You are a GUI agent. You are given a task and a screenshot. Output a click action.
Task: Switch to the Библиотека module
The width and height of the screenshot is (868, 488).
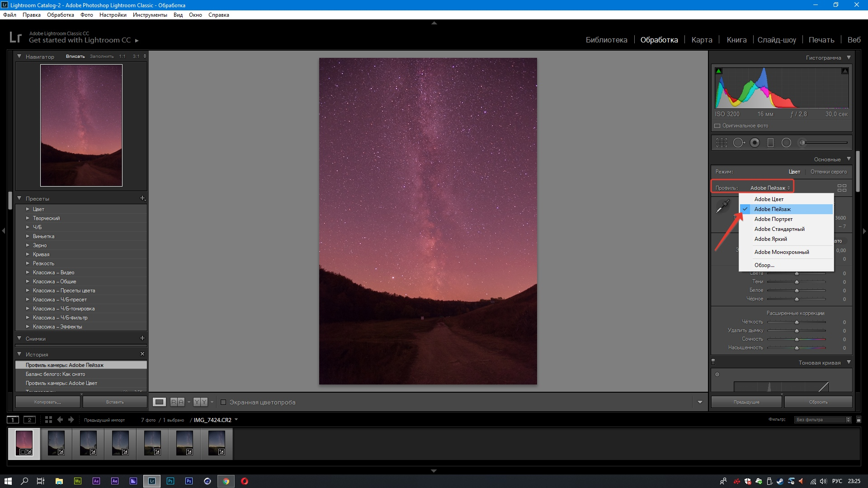click(x=606, y=40)
